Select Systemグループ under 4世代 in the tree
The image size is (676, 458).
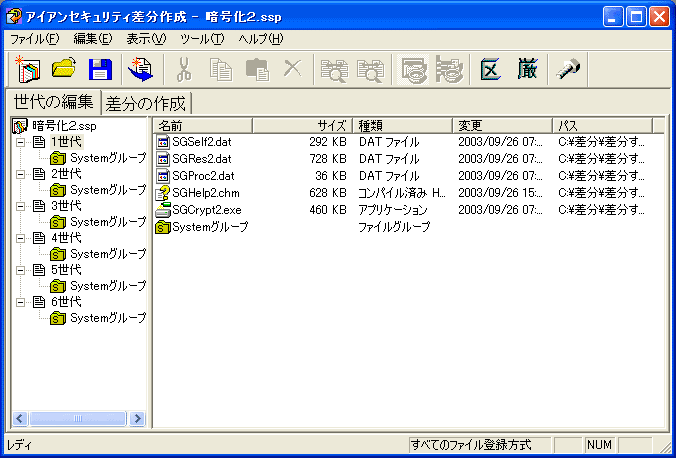pyautogui.click(x=107, y=254)
